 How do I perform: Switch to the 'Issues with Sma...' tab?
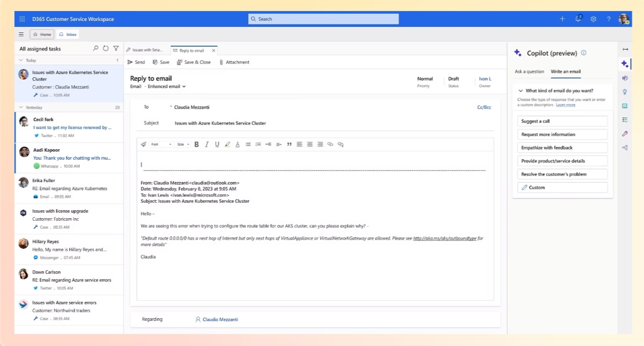coord(145,50)
